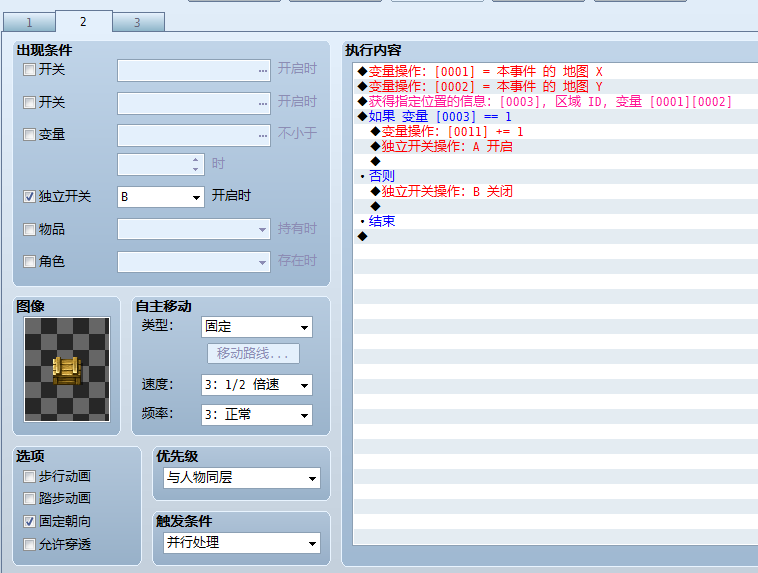This screenshot has width=758, height=573.
Task: Click the variable value spinner arrows
Action: tap(195, 164)
